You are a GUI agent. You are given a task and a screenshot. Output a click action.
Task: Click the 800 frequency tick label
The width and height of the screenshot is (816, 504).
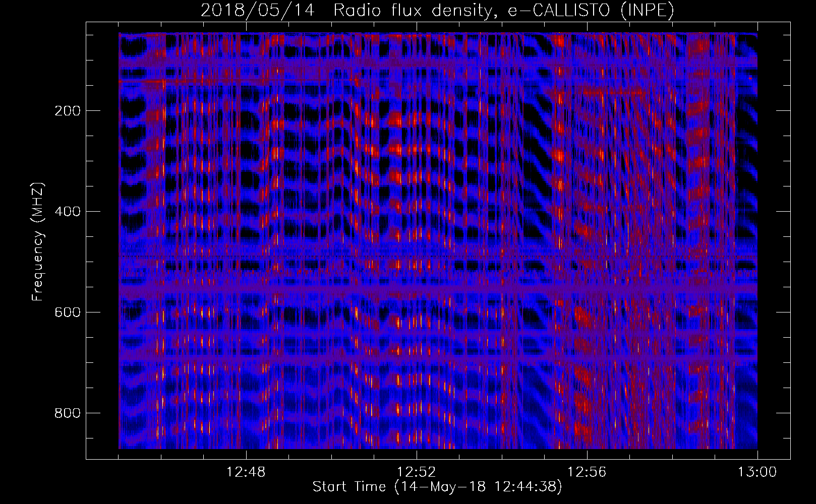pyautogui.click(x=68, y=413)
